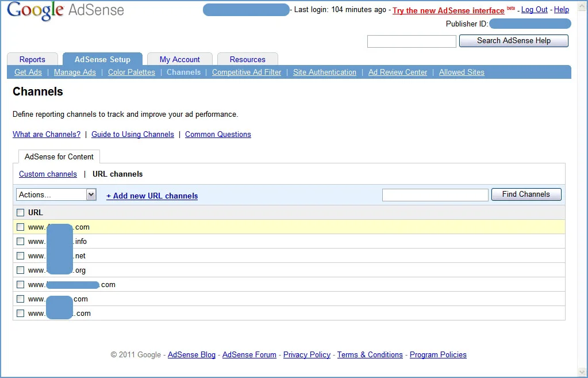Open the Actions dropdown menu
588x378 pixels.
coord(56,195)
